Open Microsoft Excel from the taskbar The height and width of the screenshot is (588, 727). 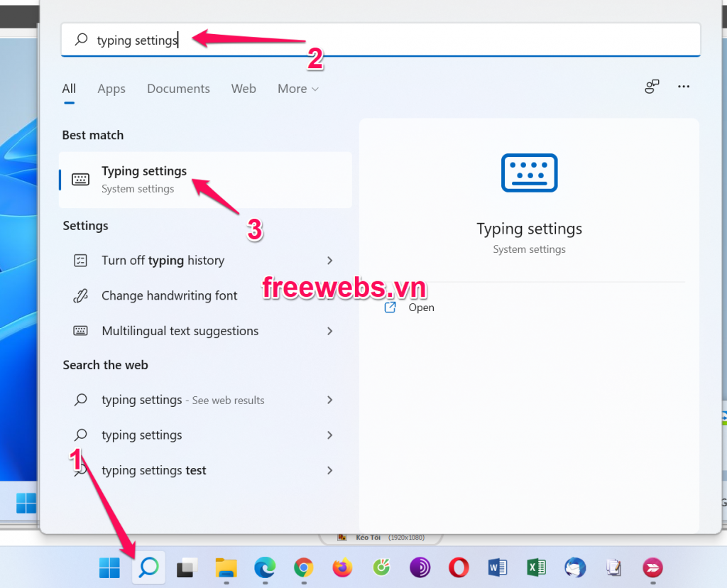coord(537,567)
